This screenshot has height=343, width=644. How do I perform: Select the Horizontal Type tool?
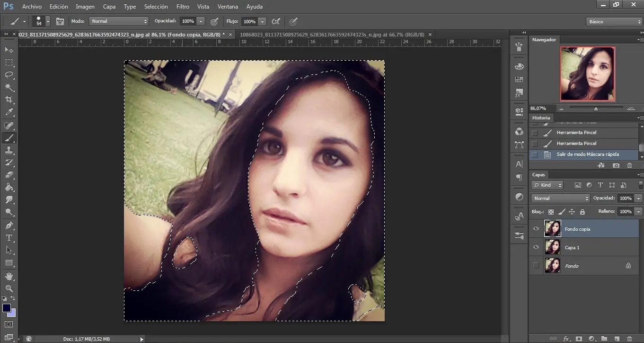coord(9,238)
